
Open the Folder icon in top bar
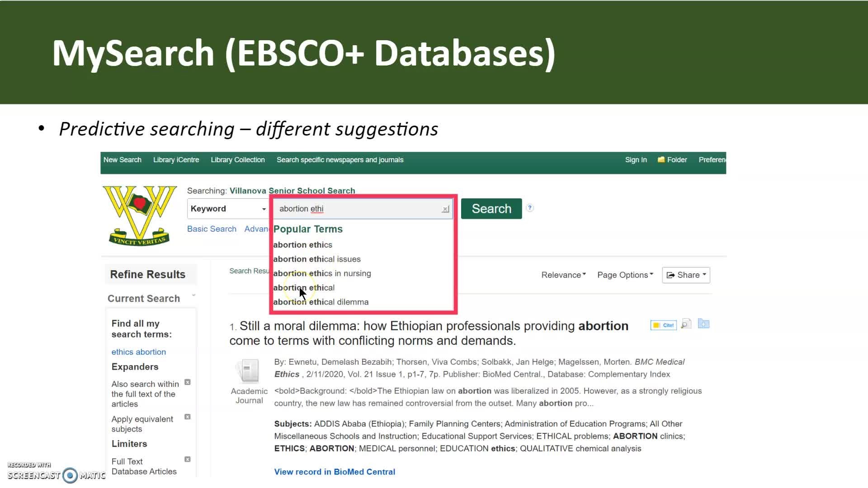(661, 160)
